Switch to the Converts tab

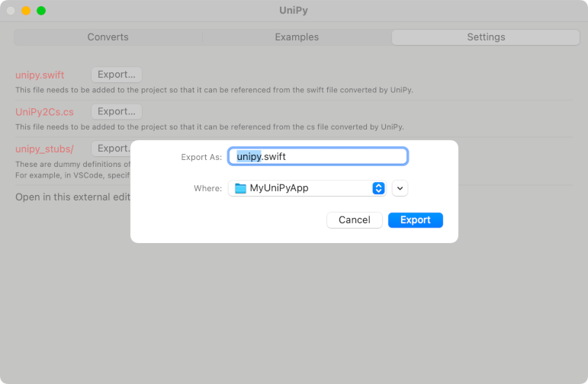click(x=108, y=37)
